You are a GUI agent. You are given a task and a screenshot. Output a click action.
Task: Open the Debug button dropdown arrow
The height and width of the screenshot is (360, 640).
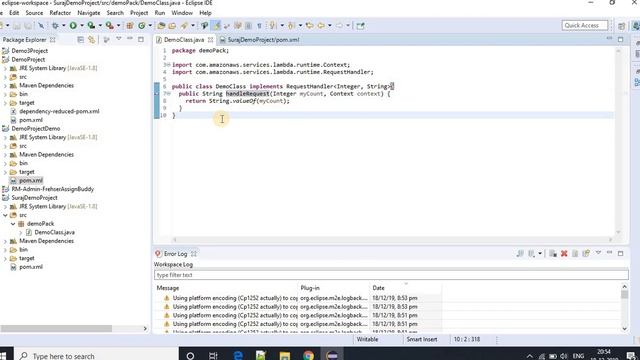(63, 26)
